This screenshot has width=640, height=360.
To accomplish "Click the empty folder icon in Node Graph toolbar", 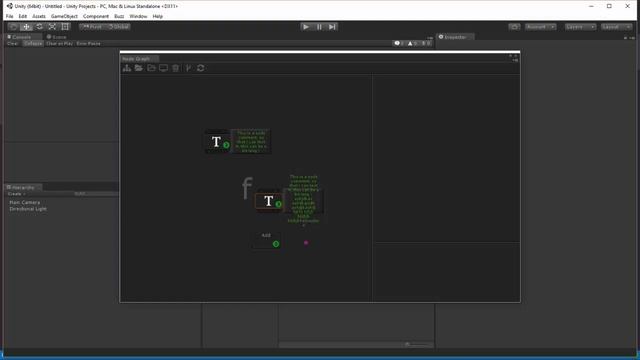I will pyautogui.click(x=151, y=68).
